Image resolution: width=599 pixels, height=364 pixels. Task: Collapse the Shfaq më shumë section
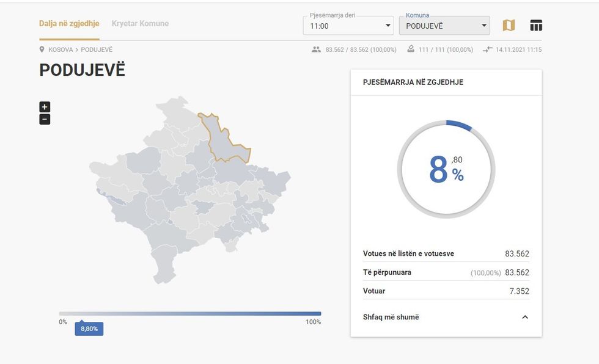point(524,317)
